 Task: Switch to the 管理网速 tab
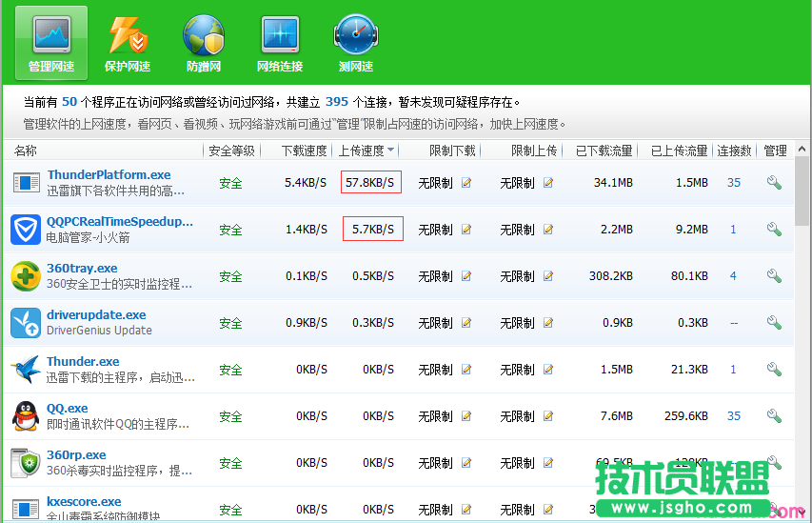(51, 43)
